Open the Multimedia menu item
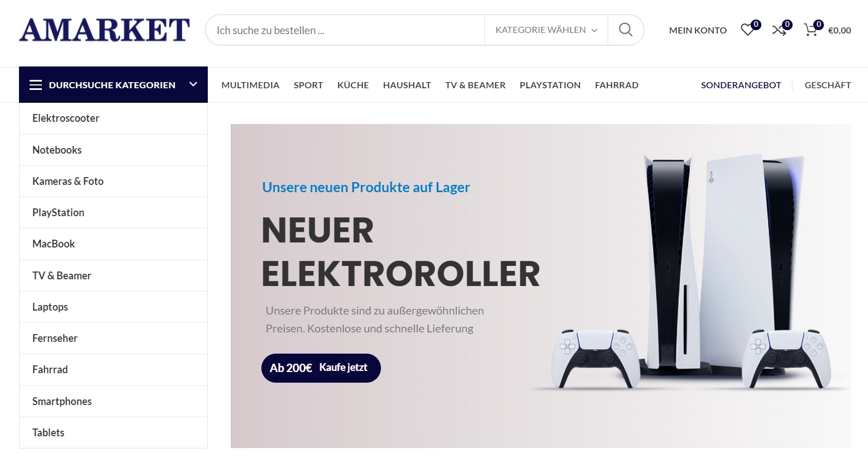The width and height of the screenshot is (868, 462). coord(250,85)
